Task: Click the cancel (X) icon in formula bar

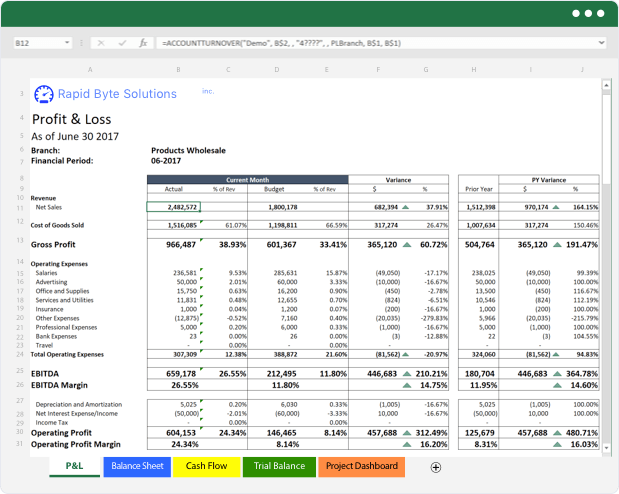Action: tap(100, 44)
